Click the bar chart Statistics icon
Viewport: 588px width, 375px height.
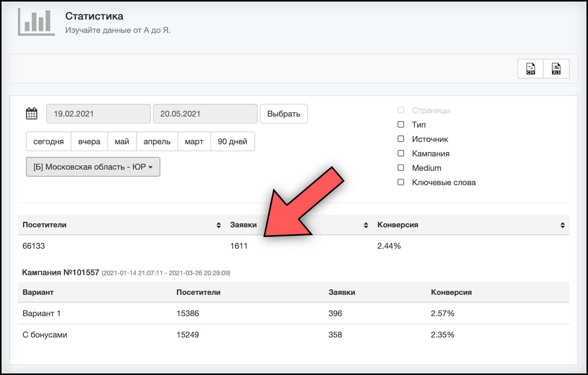click(36, 22)
